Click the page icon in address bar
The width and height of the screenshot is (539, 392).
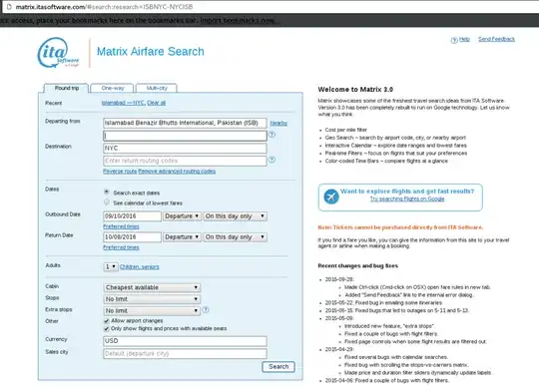coord(9,7)
